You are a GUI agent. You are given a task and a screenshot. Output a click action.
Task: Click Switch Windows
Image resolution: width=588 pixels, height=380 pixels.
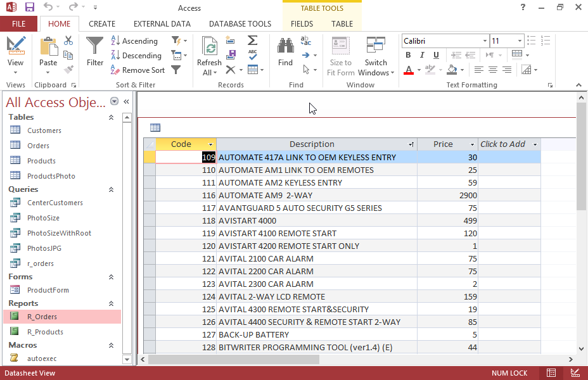click(376, 56)
